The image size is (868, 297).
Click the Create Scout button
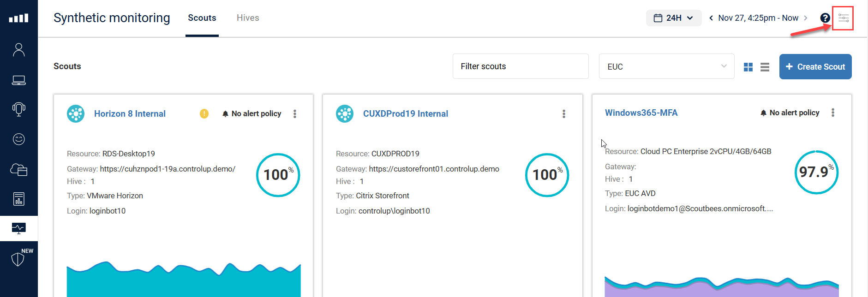tap(815, 67)
